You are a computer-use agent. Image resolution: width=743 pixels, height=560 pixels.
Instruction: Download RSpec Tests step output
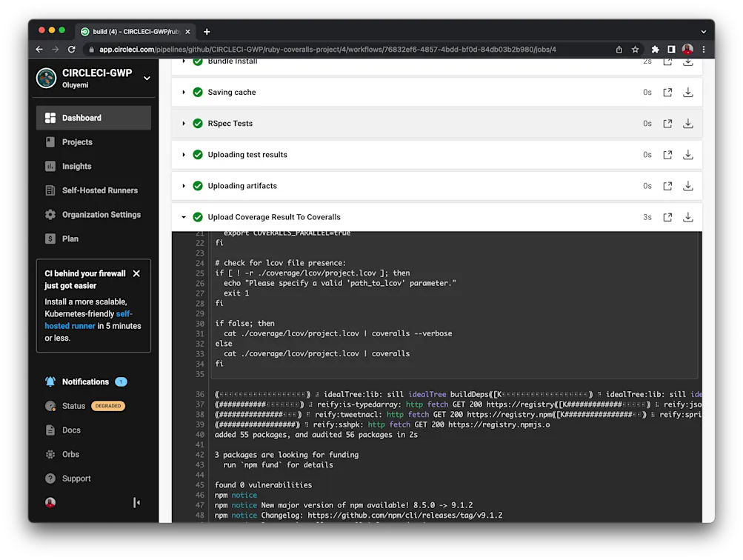point(688,124)
